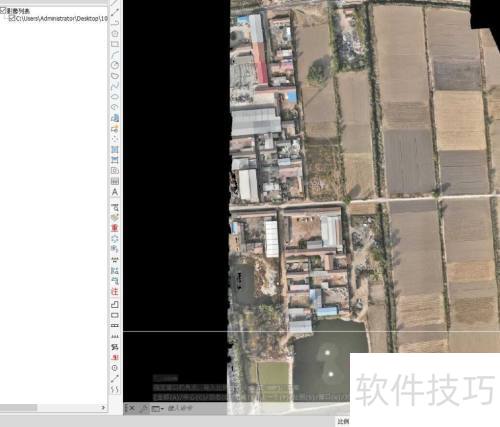Select the hatch pattern fill icon
The image size is (500, 427).
point(115,181)
